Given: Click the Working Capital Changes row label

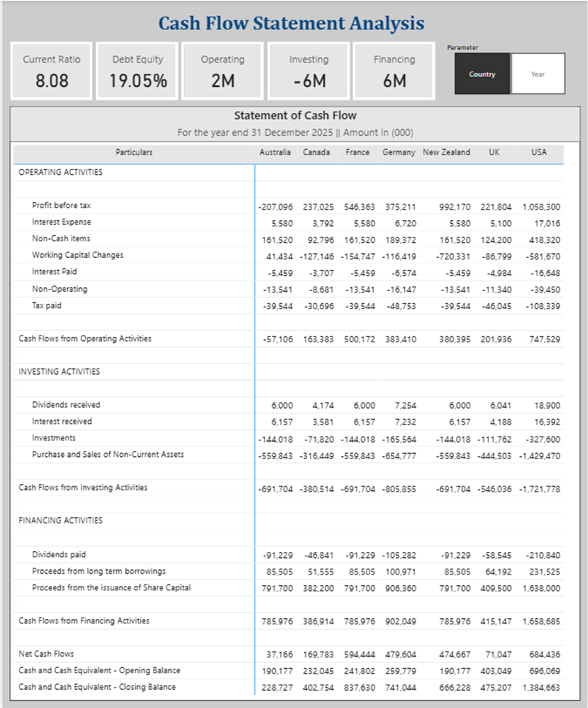Looking at the screenshot, I should pyautogui.click(x=77, y=255).
